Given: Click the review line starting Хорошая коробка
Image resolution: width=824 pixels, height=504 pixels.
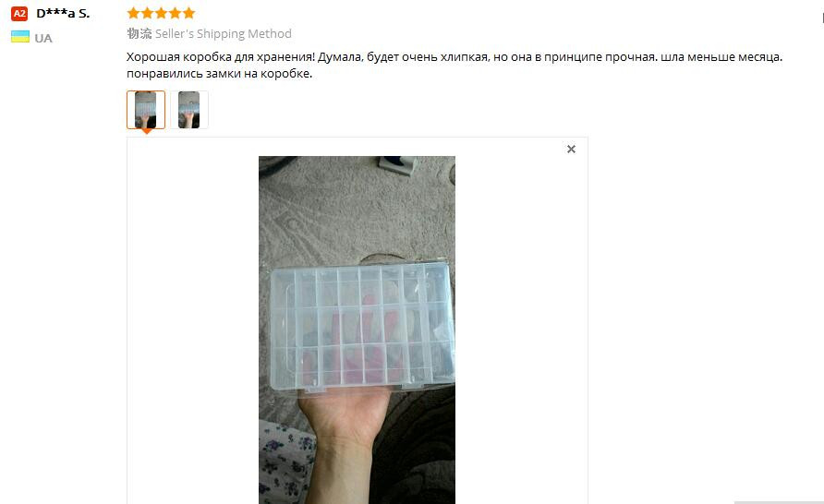Looking at the screenshot, I should [454, 56].
